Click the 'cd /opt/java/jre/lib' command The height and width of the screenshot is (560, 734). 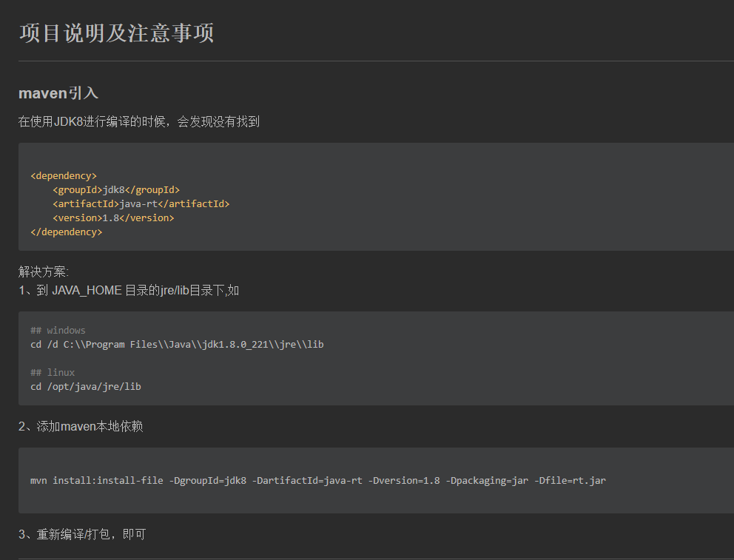[x=86, y=386]
